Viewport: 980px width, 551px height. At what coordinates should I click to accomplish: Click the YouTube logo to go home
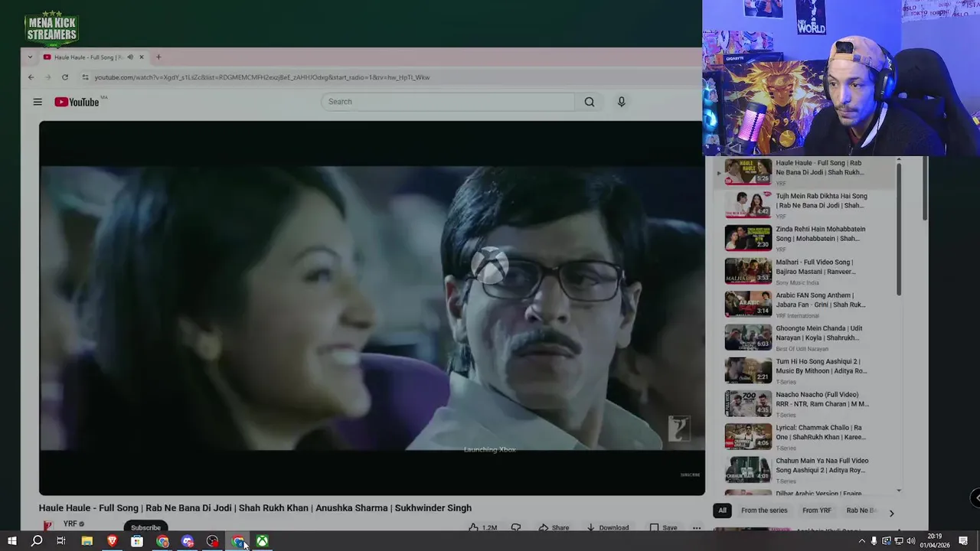point(77,102)
